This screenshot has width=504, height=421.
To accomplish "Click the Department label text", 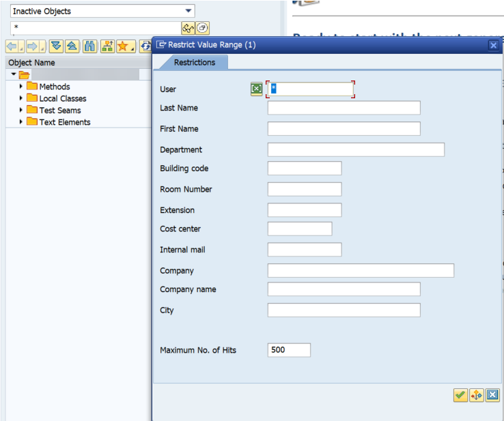I will (x=181, y=150).
